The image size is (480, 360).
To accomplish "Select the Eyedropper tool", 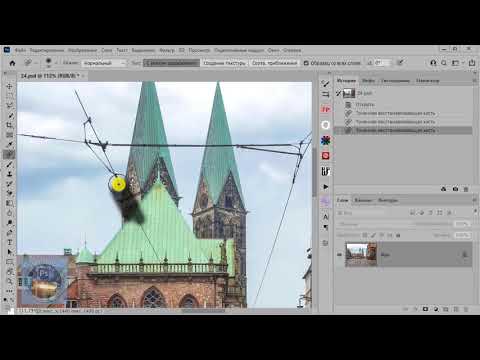I will 9,144.
